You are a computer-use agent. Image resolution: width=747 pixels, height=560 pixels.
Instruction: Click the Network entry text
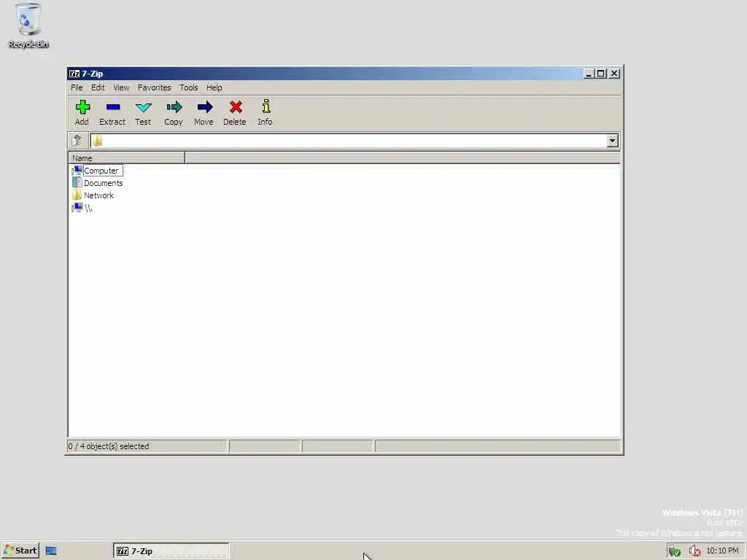[x=98, y=195]
